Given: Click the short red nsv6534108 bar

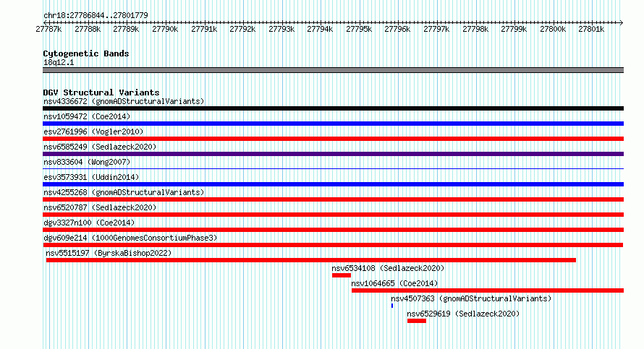Looking at the screenshot, I should click(342, 275).
